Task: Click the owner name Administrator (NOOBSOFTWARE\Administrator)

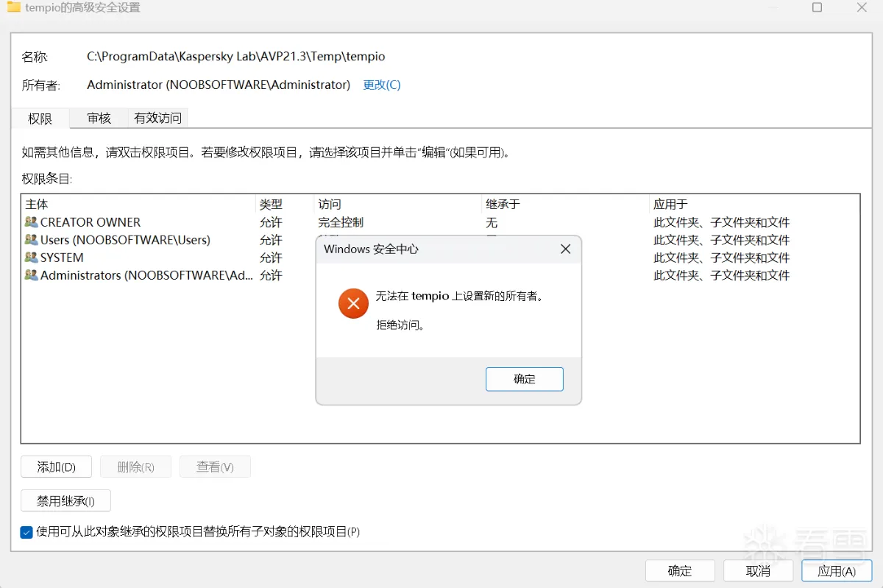Action: pos(219,85)
